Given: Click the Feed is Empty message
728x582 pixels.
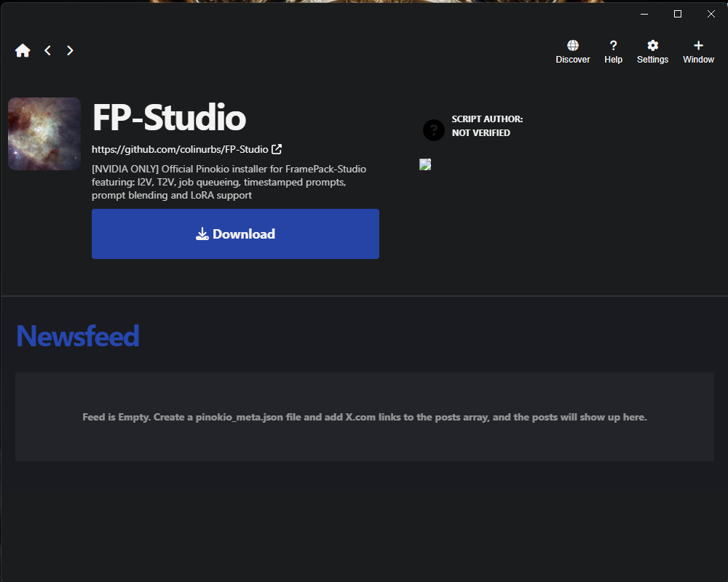Looking at the screenshot, I should [x=365, y=418].
